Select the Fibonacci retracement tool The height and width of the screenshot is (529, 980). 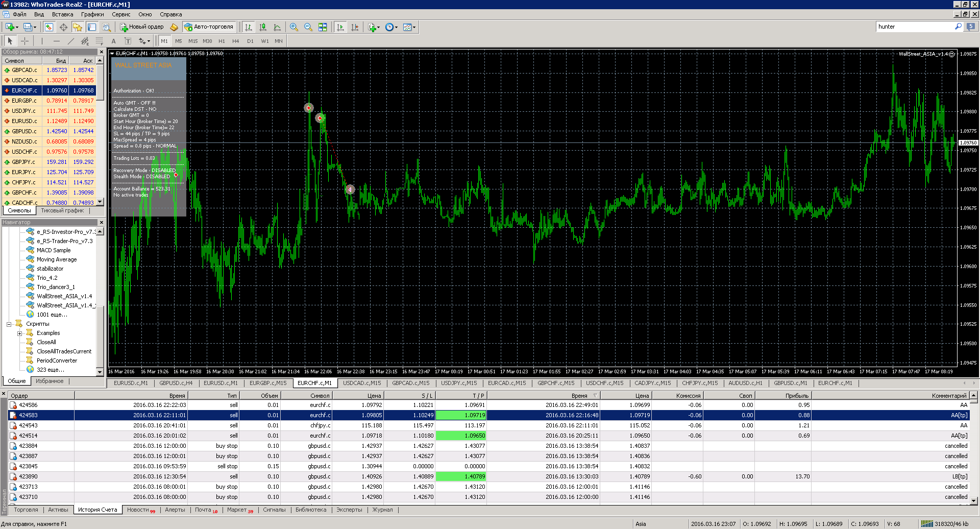pos(99,41)
